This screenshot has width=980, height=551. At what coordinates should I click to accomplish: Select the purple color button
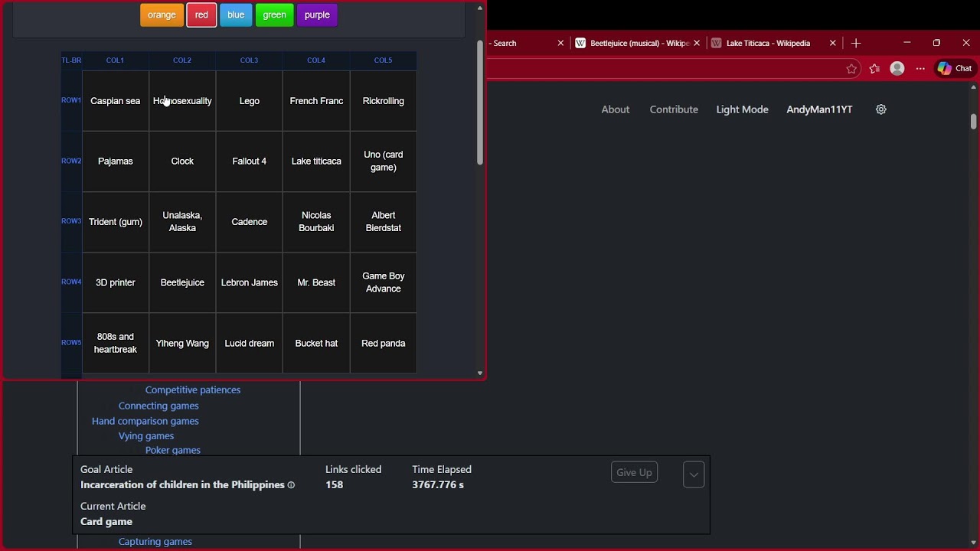point(317,15)
